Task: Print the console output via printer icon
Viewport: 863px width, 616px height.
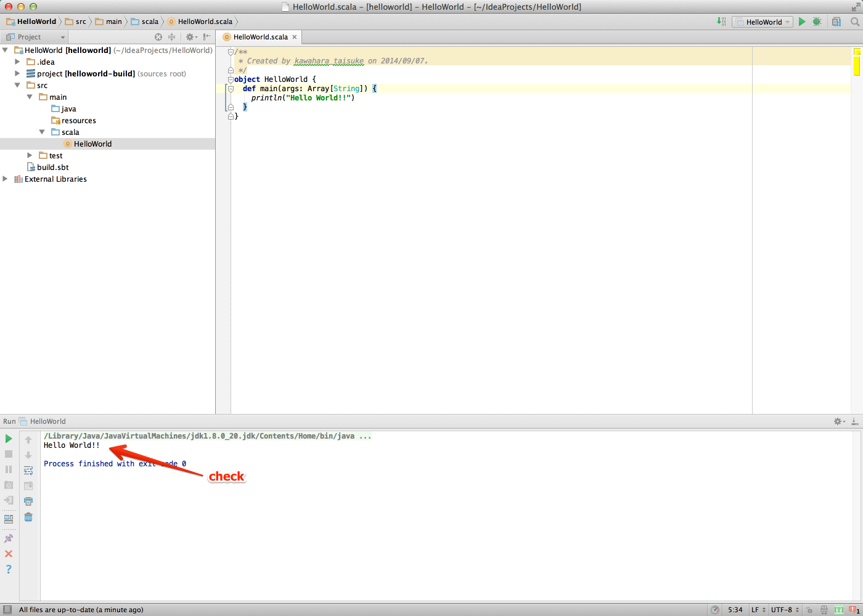Action: (28, 501)
